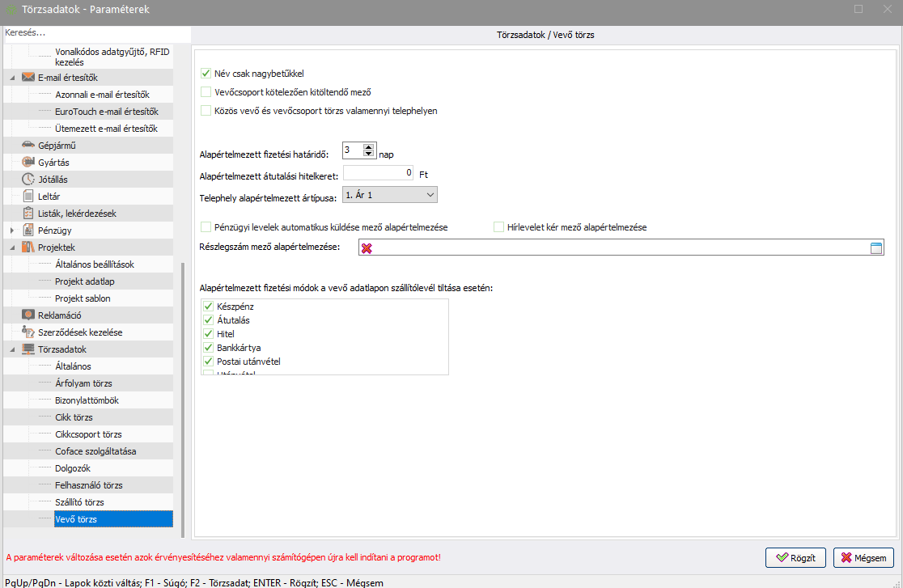The image size is (903, 588).
Task: Toggle 'Hírlevelet kér mező alapértelmezése' checkbox
Action: point(499,227)
